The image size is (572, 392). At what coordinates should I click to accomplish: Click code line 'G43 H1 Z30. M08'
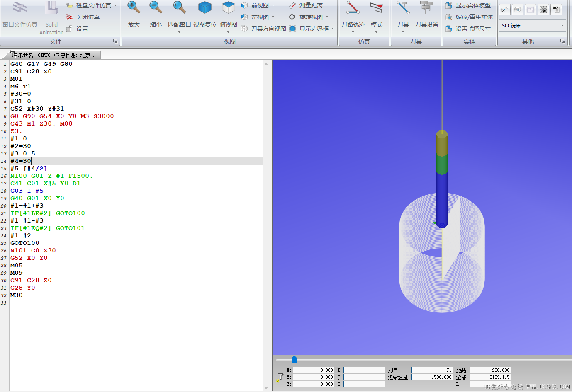41,123
